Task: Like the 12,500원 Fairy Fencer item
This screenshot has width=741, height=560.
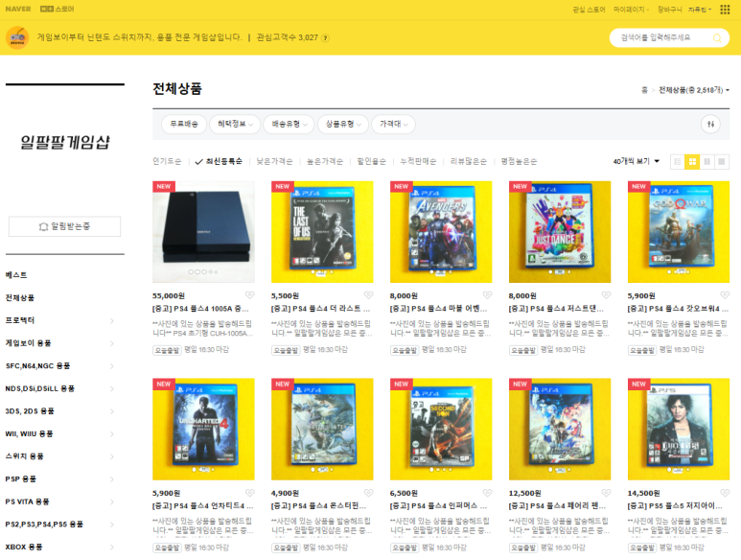Action: point(606,493)
